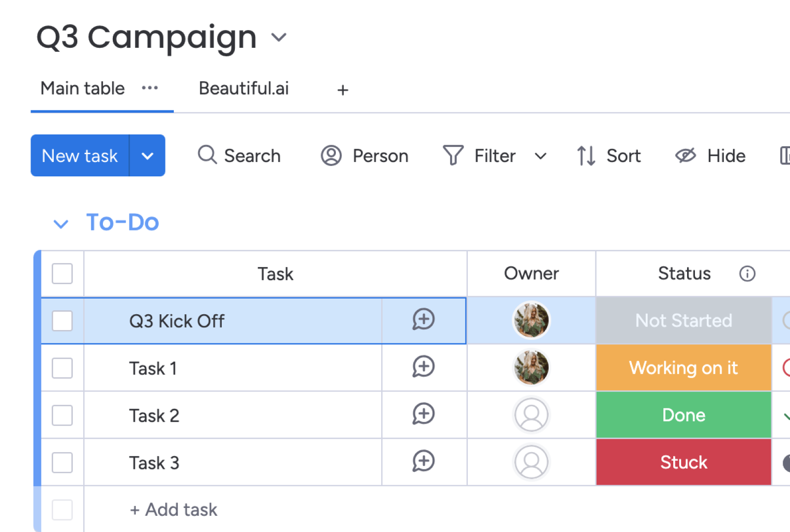Click the New task button
Image resolution: width=790 pixels, height=532 pixels.
[x=80, y=156]
